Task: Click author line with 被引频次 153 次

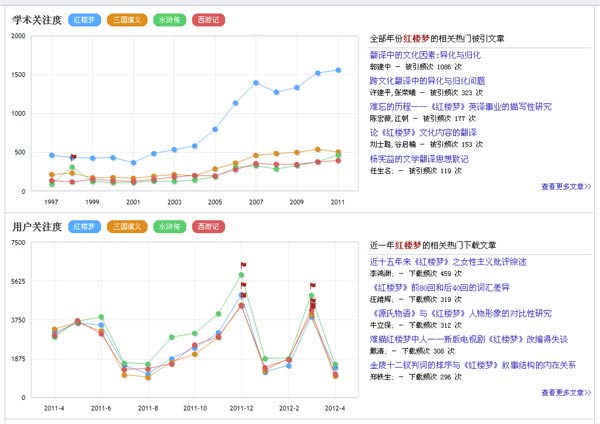Action: pos(426,144)
